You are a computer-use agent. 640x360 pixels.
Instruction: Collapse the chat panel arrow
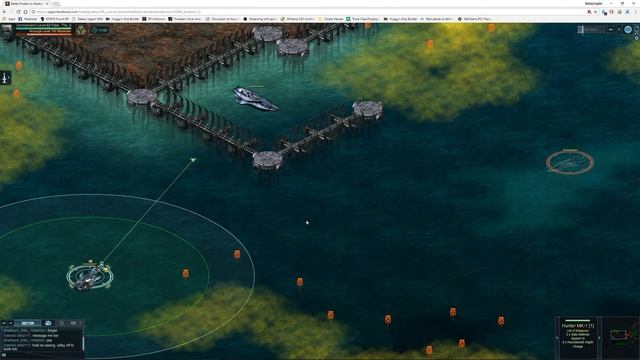(x=4, y=323)
